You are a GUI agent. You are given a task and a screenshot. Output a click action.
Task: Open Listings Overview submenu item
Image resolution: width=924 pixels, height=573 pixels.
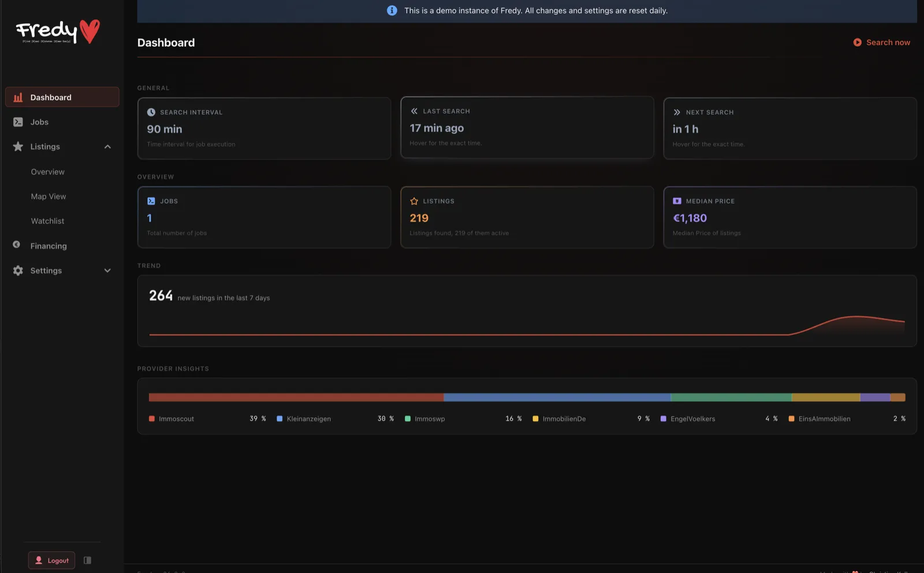coord(48,172)
